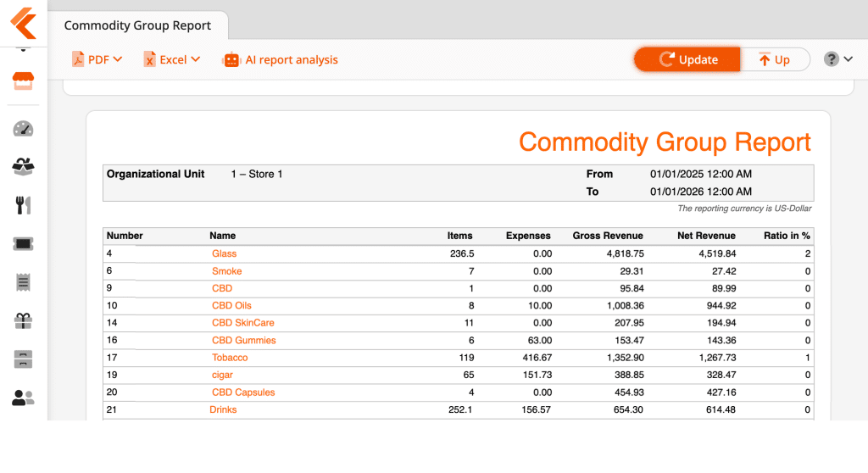Open the Drinks commodity group link
The image size is (868, 473).
(x=223, y=410)
